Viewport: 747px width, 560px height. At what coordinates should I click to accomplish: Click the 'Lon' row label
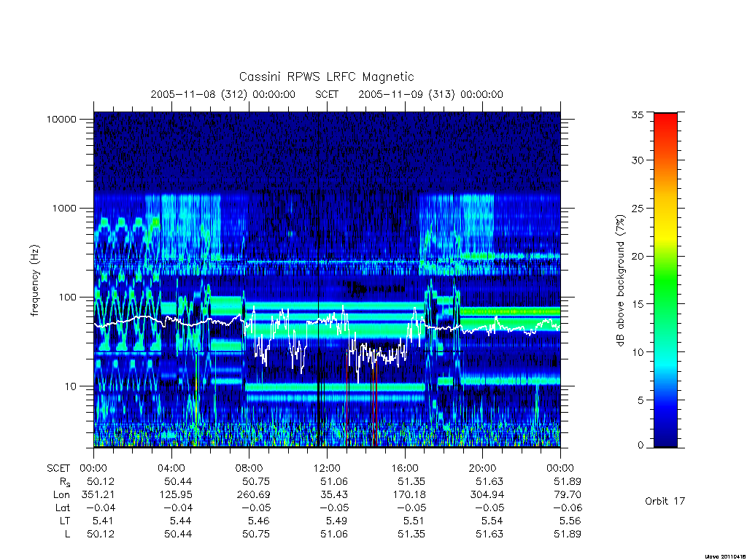[61, 495]
